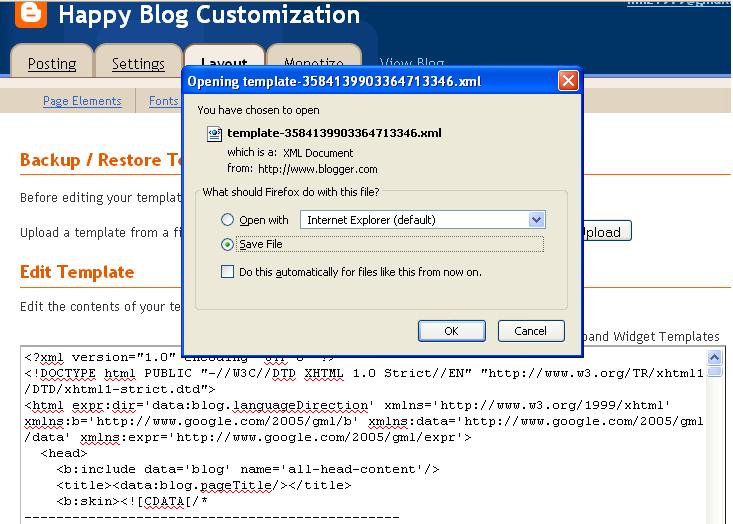Click the b:include all-head-content code line
The width and height of the screenshot is (733, 524).
tap(248, 469)
